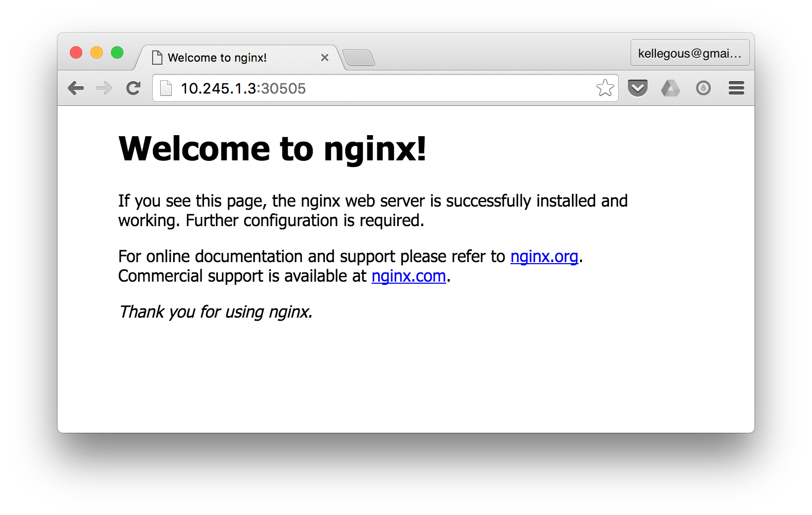Close the "Welcome to nginx!" tab
This screenshot has width=812, height=515.
(x=324, y=58)
